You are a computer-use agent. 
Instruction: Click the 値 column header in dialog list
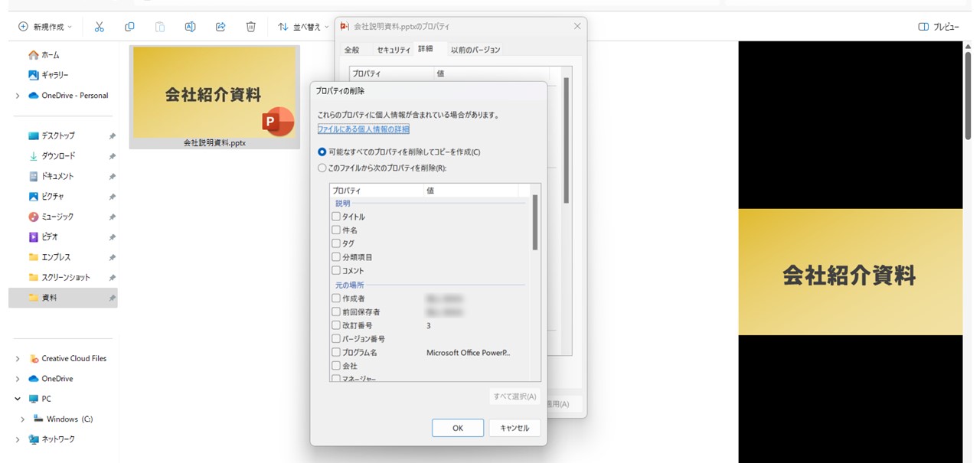pos(471,191)
